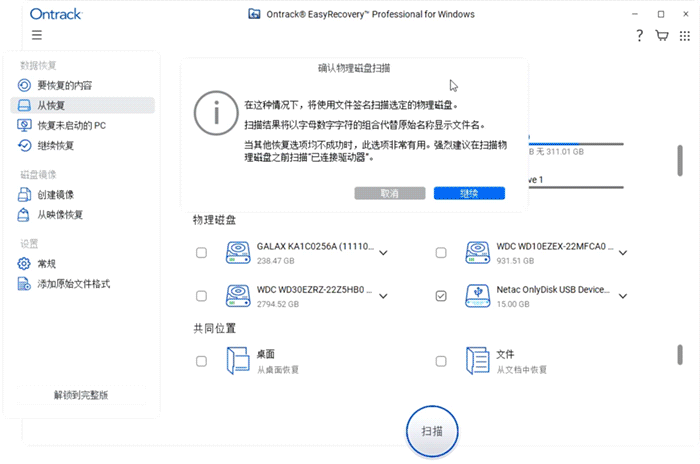Click the Ontrack logo
The width and height of the screenshot is (700, 464).
pyautogui.click(x=56, y=14)
